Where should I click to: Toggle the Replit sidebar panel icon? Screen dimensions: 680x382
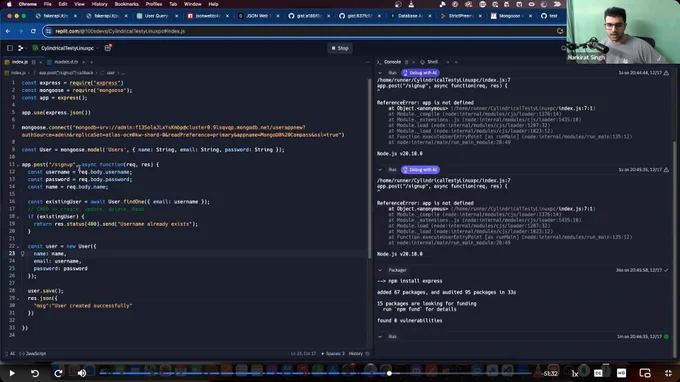pyautogui.click(x=10, y=48)
